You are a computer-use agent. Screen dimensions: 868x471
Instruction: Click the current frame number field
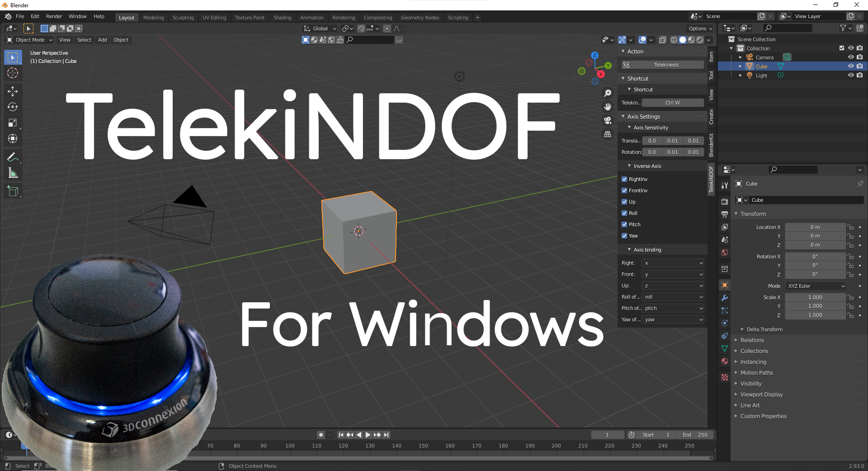point(607,434)
